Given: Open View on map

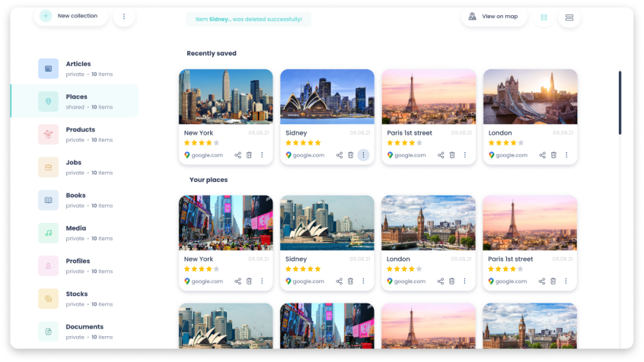Looking at the screenshot, I should click(x=494, y=17).
